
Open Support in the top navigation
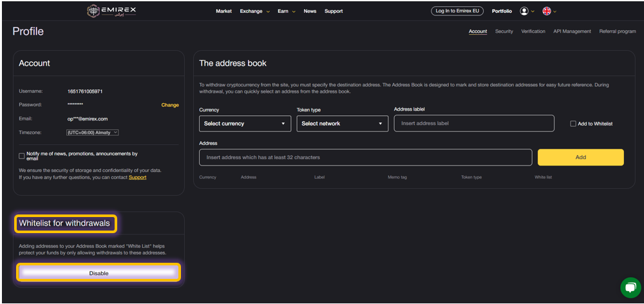(x=334, y=11)
